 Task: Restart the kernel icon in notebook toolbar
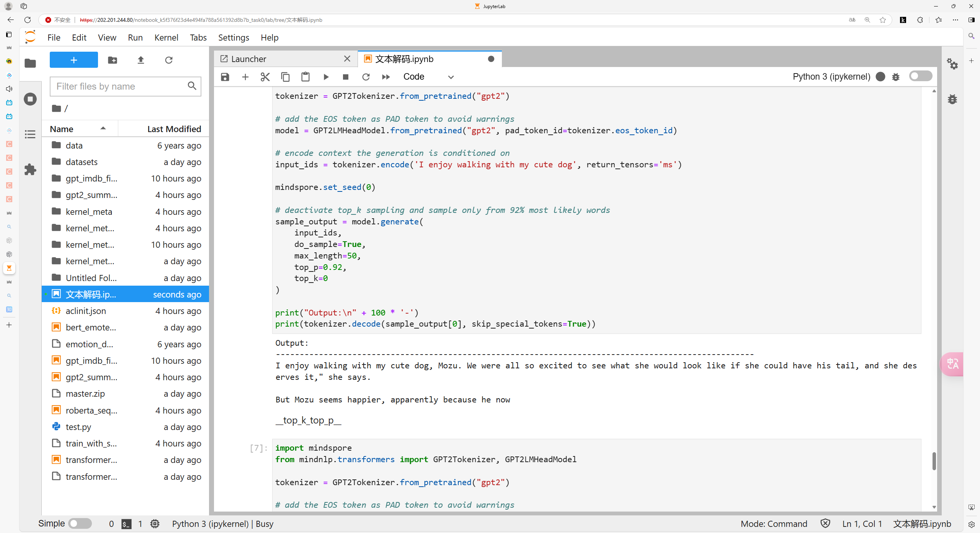tap(366, 77)
